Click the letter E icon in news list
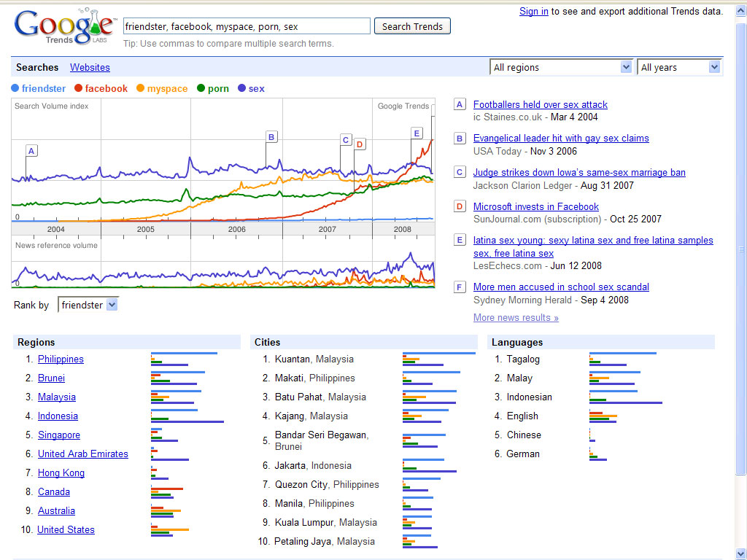 [x=460, y=241]
